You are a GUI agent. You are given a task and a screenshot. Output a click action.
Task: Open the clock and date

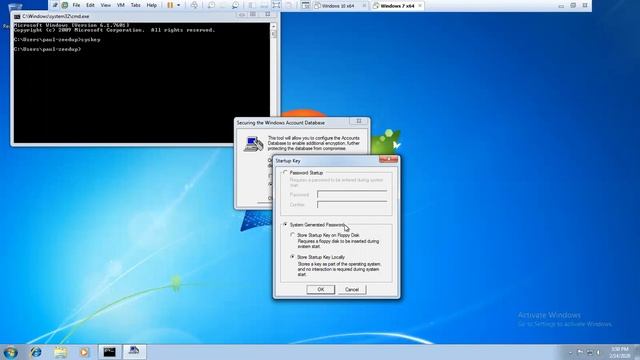(620, 352)
